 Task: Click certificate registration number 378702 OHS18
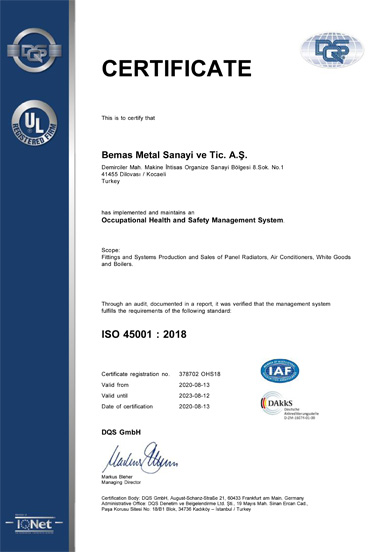(x=200, y=374)
